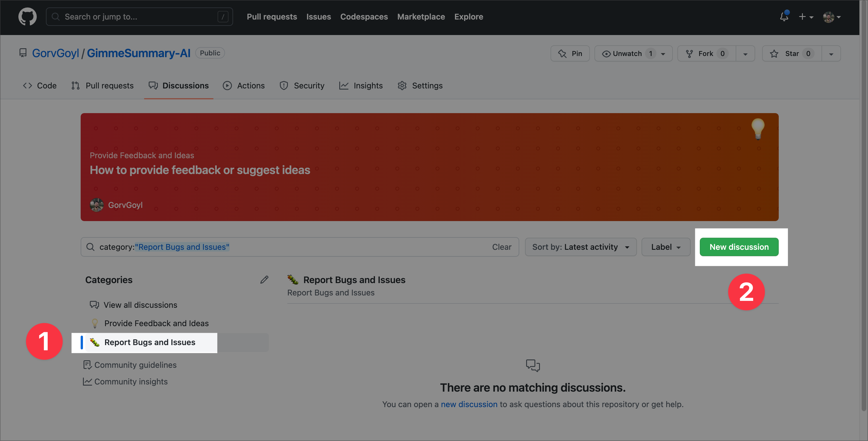Follow the new discussion link in empty state

(x=469, y=404)
